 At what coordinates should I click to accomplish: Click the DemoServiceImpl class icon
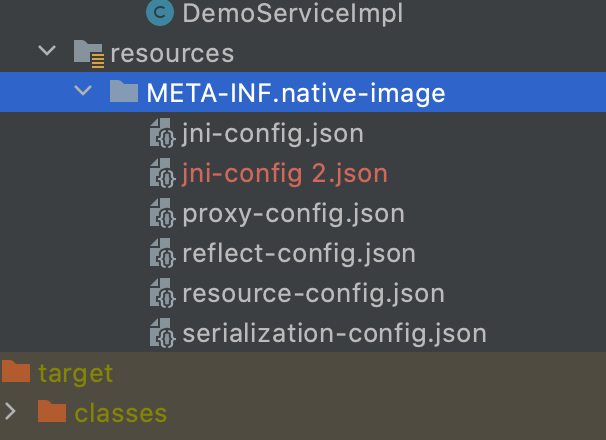pos(160,13)
